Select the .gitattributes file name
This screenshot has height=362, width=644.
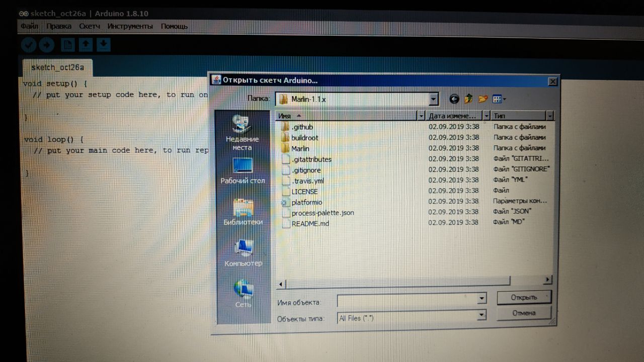[x=311, y=159]
